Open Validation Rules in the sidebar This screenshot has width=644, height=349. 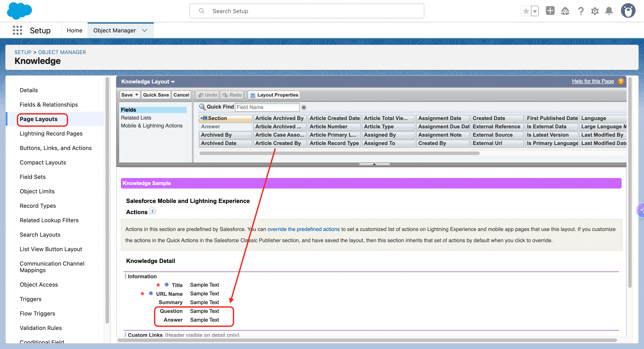pos(41,328)
